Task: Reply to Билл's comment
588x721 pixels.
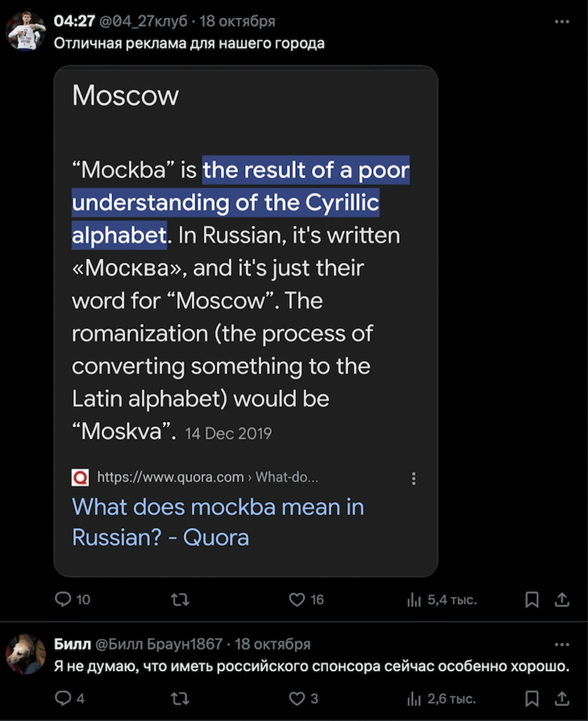Action: [x=63, y=698]
